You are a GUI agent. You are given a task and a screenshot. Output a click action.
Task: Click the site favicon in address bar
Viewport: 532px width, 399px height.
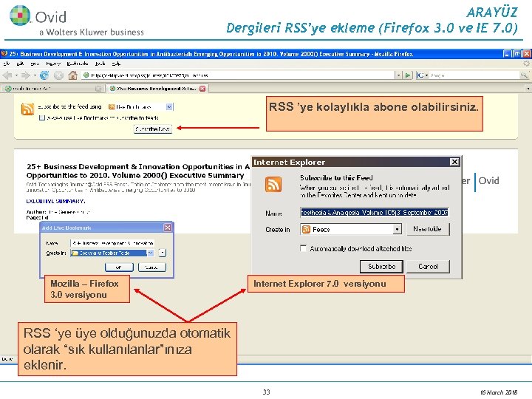pyautogui.click(x=86, y=75)
